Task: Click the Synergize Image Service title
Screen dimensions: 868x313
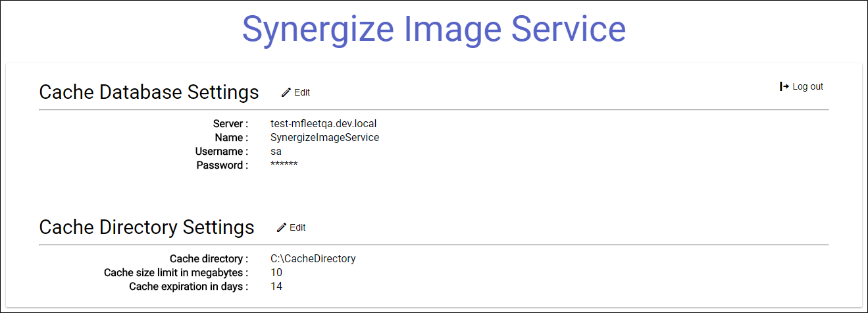Action: coord(434,30)
